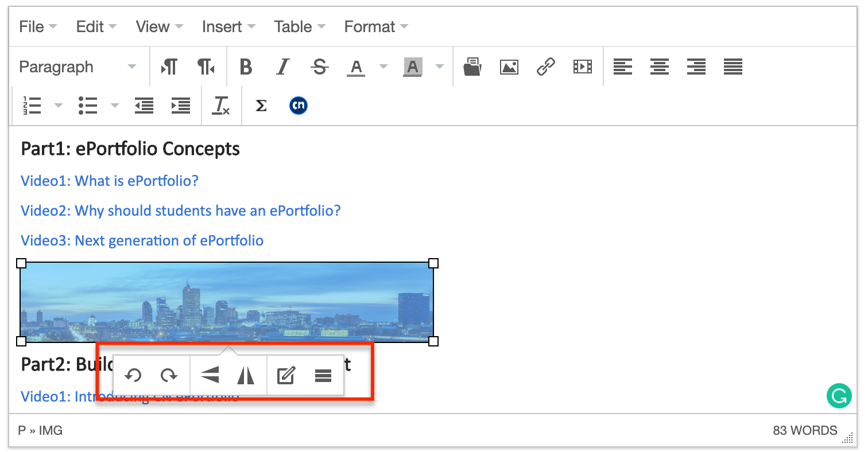Open the 'Video1: What is ePortfolio?' link
Viewport: 868px width, 452px height.
click(110, 181)
